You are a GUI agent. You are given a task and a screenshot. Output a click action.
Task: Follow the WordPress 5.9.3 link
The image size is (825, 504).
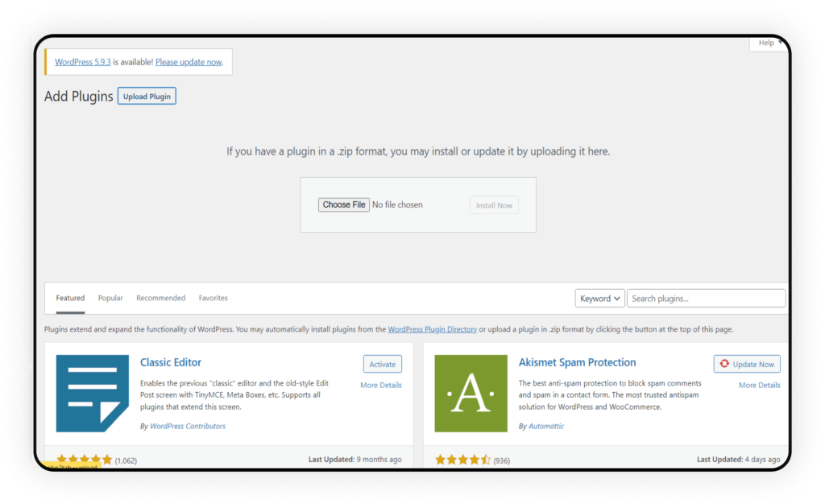click(83, 62)
